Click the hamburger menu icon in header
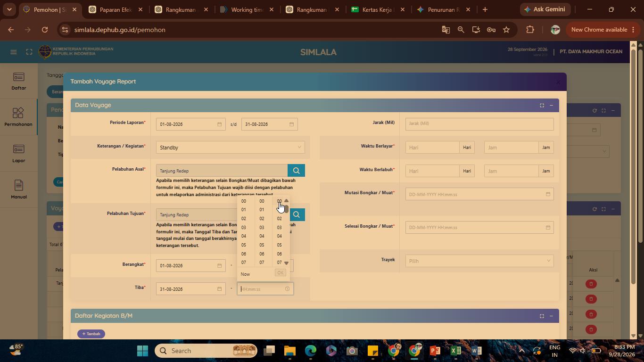 tap(13, 52)
